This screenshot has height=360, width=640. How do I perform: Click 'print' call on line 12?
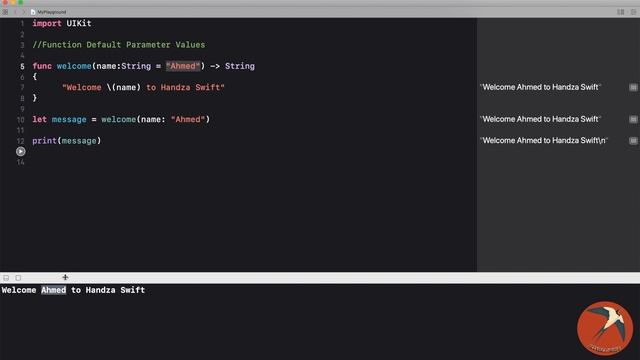click(44, 141)
